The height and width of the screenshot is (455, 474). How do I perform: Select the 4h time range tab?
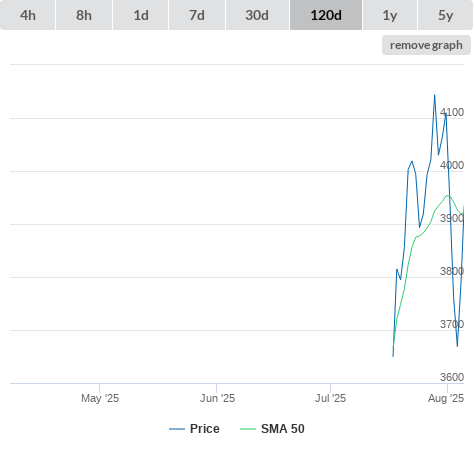click(28, 15)
